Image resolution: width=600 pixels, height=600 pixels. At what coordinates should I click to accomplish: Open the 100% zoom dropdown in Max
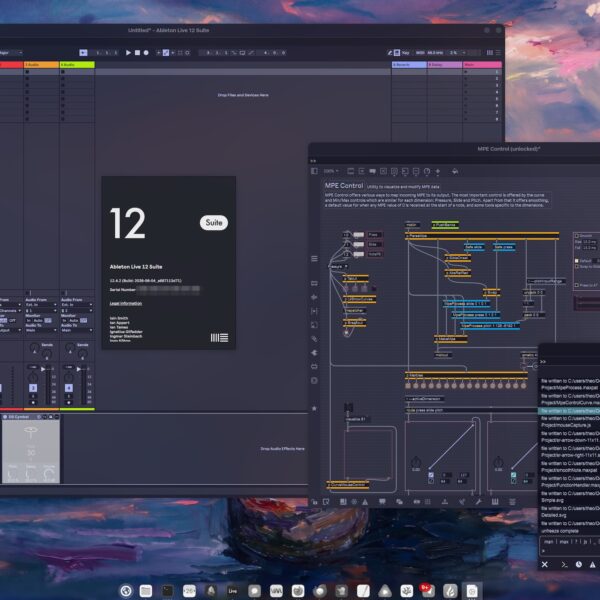tap(331, 171)
